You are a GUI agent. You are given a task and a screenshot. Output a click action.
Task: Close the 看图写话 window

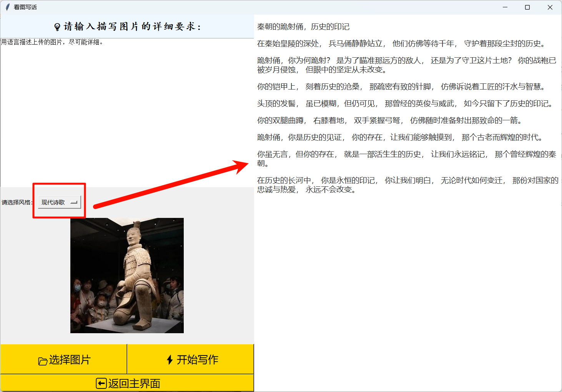[550, 7]
